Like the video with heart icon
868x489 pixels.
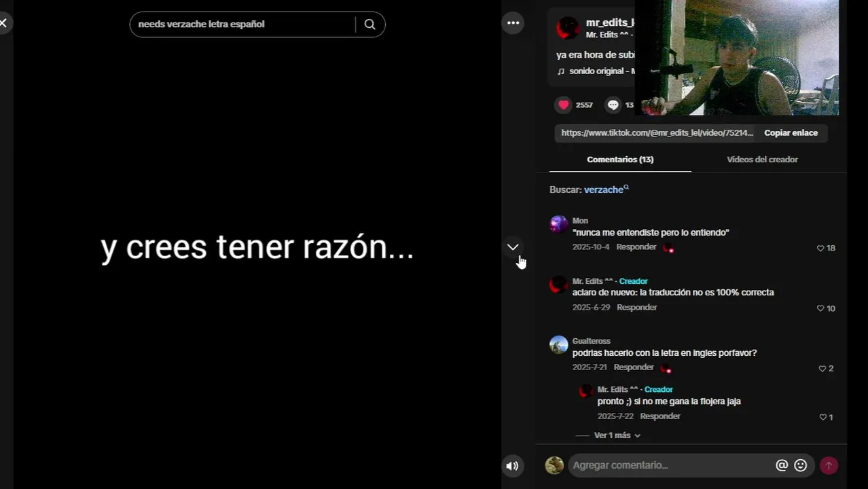click(564, 105)
